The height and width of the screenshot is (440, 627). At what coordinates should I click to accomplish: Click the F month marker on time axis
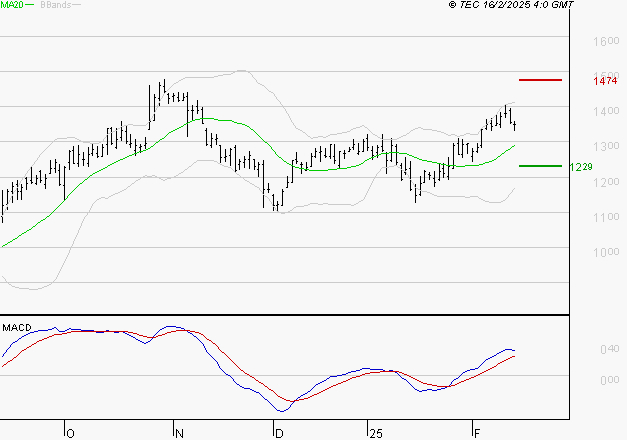click(x=477, y=434)
